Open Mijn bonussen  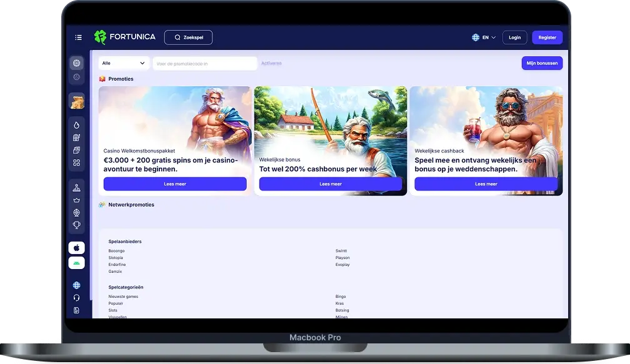pyautogui.click(x=542, y=63)
